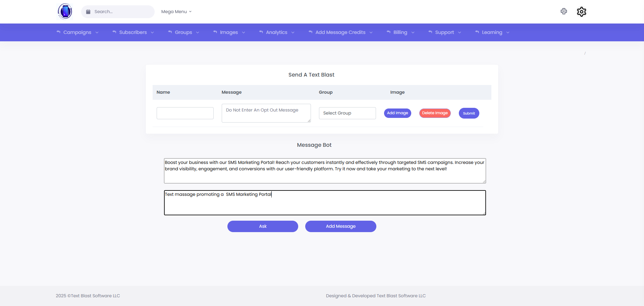Click the 'Message' column header
The width and height of the screenshot is (644, 306).
[231, 92]
